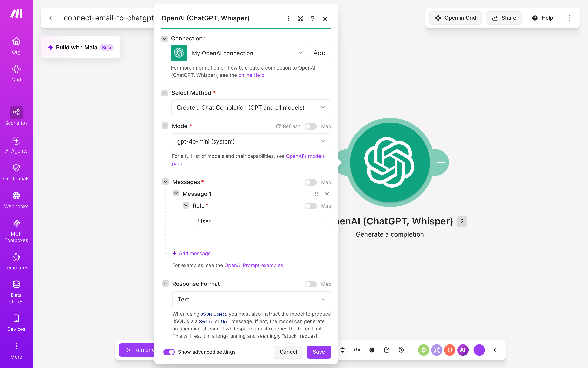
Task: Expand the OpenAI dialog to full screen
Action: (301, 18)
